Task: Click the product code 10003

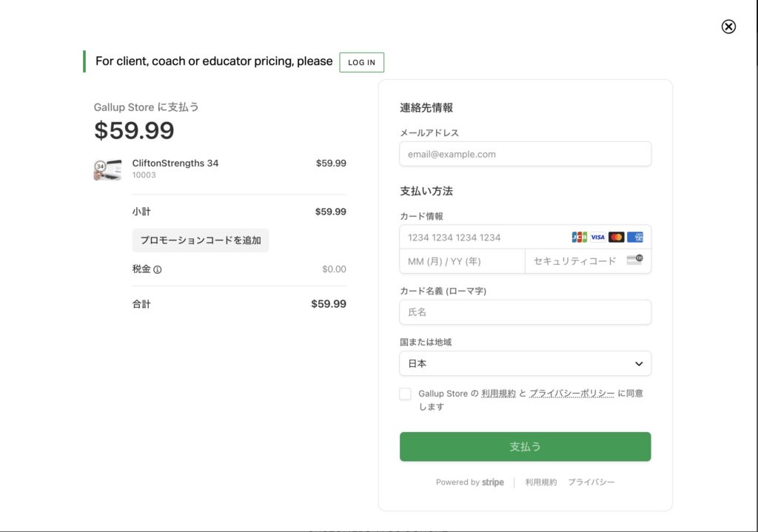Action: [144, 175]
